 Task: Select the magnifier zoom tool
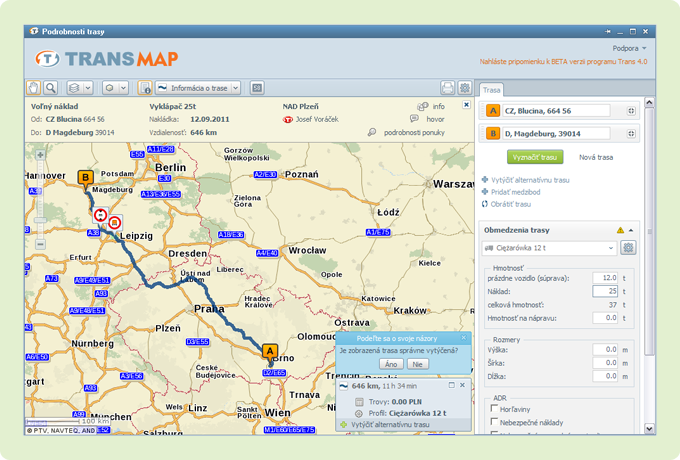click(51, 88)
